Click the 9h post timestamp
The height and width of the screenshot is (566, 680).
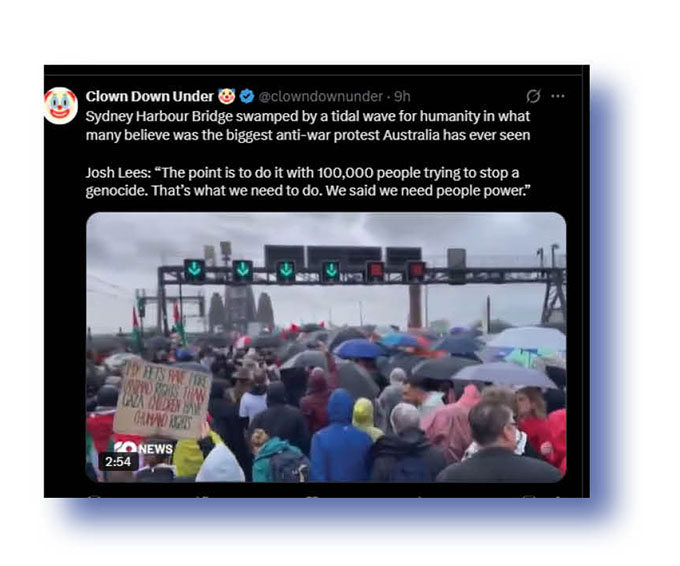pos(402,96)
